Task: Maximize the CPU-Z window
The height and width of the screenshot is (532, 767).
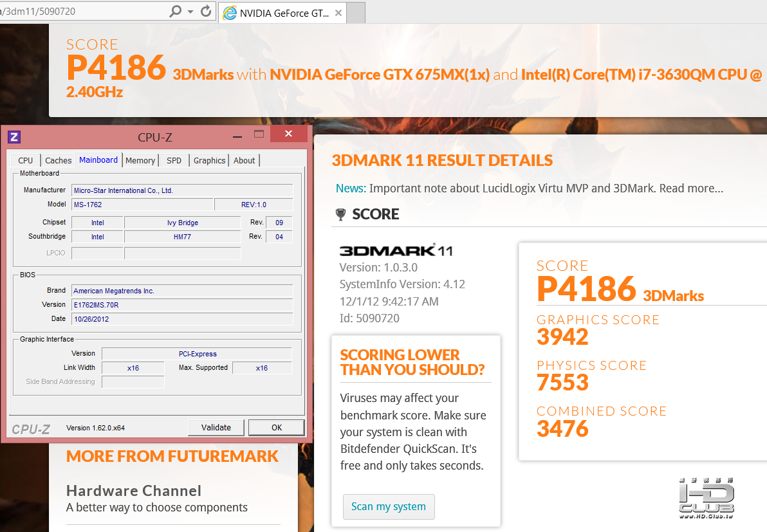Action: pos(259,134)
